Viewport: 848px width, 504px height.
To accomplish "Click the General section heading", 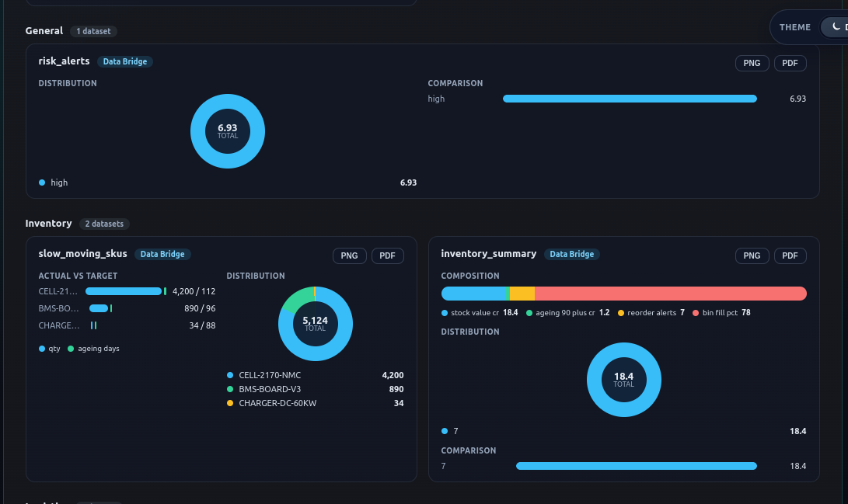I will click(44, 31).
